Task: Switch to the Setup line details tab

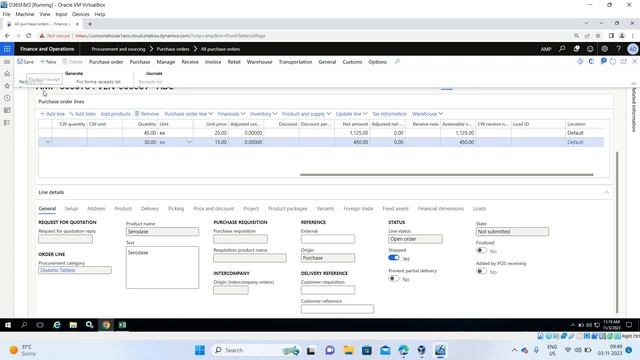Action: [71, 209]
